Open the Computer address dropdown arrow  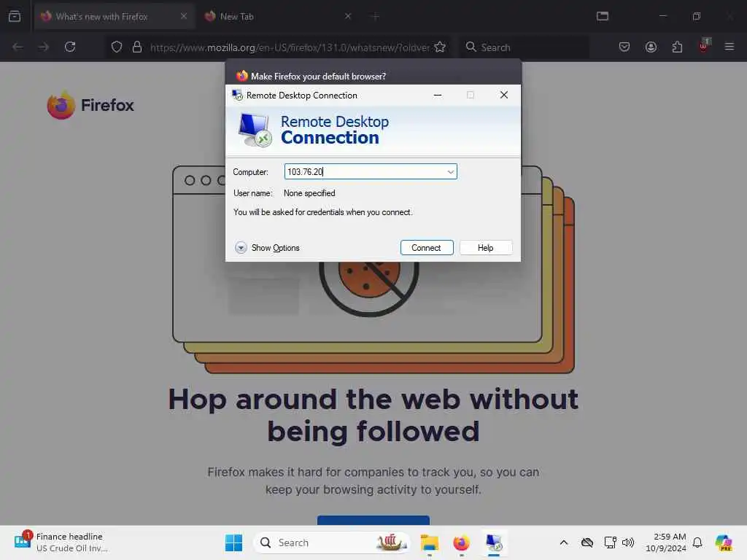(450, 172)
